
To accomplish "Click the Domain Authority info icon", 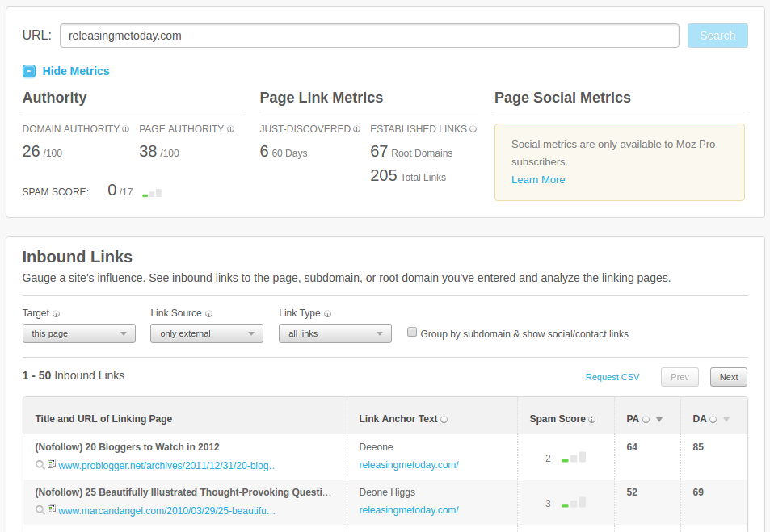I will 126,129.
